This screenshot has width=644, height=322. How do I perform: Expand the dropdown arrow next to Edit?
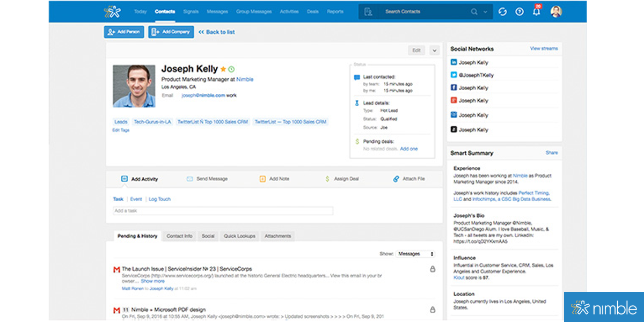coord(434,50)
